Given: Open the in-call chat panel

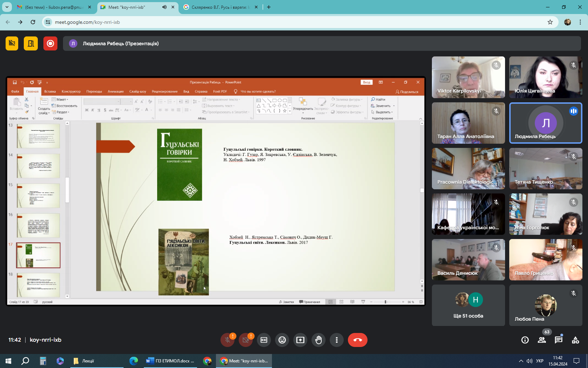Looking at the screenshot, I should tap(559, 340).
